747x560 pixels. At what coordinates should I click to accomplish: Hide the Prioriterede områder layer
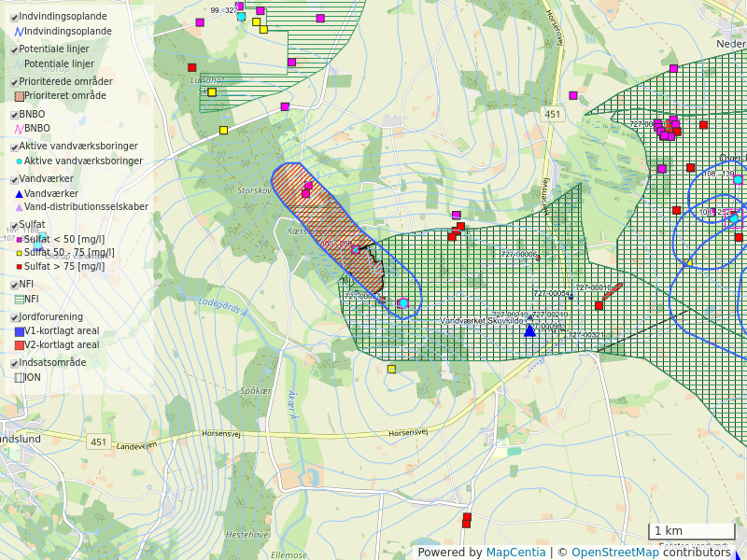tap(14, 81)
